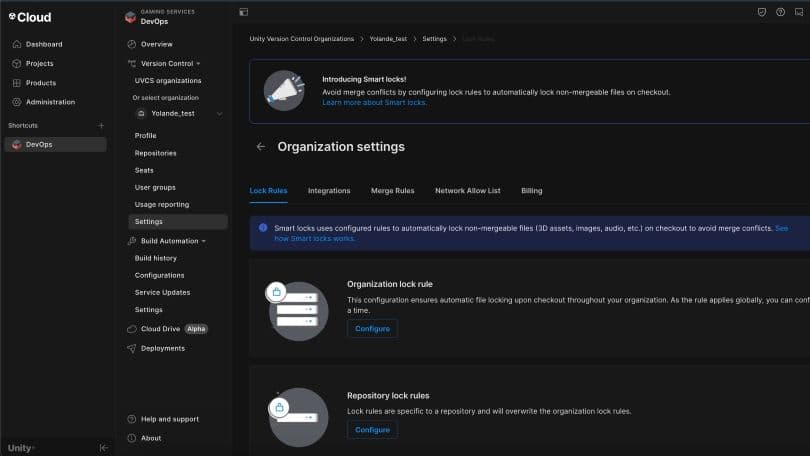The image size is (810, 456).
Task: Open the feedback chat icon at top right
Action: 799,12
